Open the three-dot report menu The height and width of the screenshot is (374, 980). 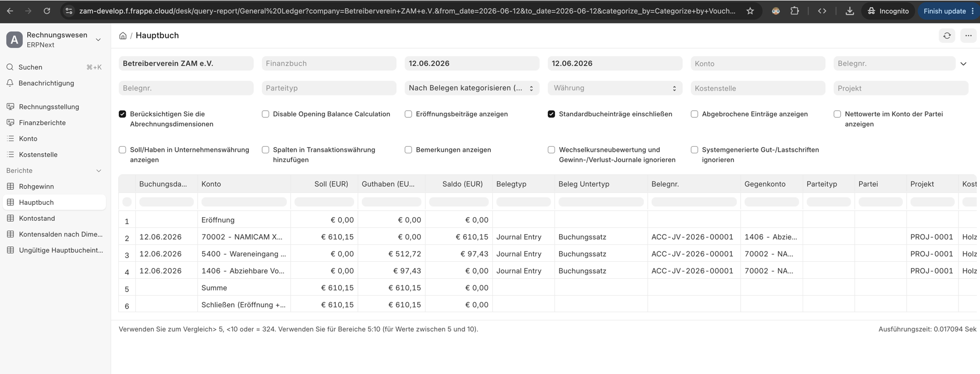click(968, 35)
